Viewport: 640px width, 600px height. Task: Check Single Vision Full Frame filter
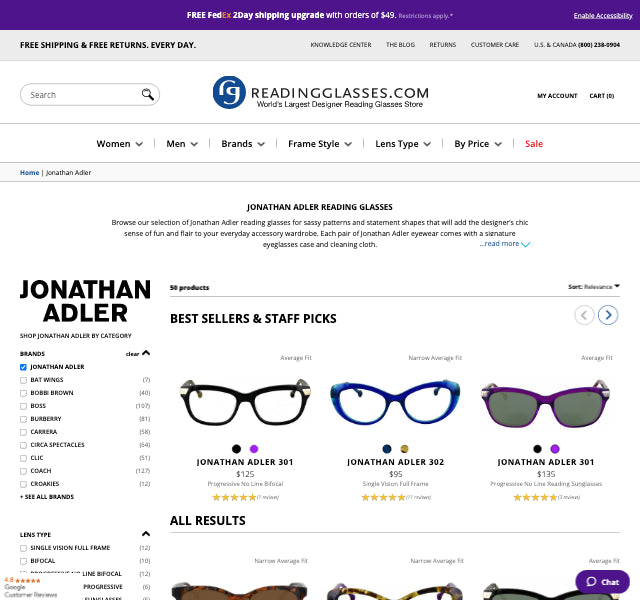pyautogui.click(x=23, y=548)
